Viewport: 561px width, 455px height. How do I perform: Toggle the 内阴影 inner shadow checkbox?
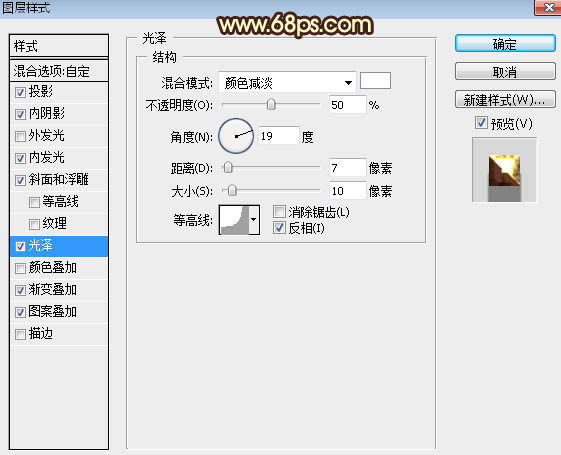tap(20, 114)
